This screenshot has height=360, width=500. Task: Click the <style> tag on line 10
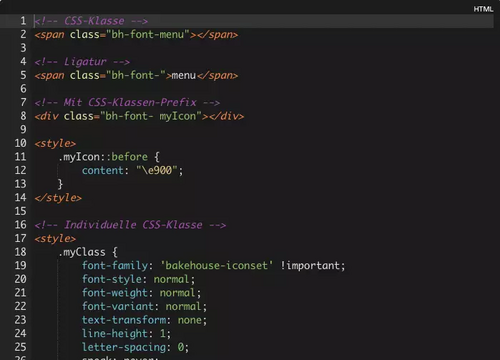(55, 144)
